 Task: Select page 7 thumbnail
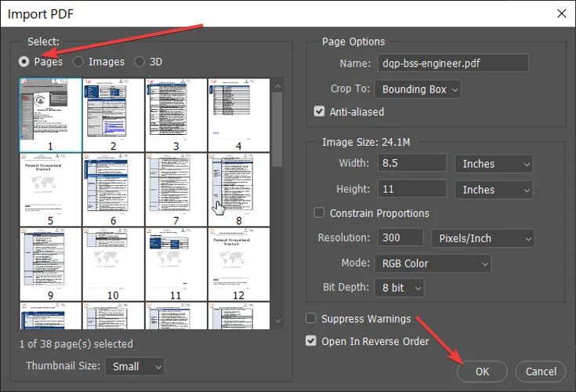pyautogui.click(x=176, y=190)
